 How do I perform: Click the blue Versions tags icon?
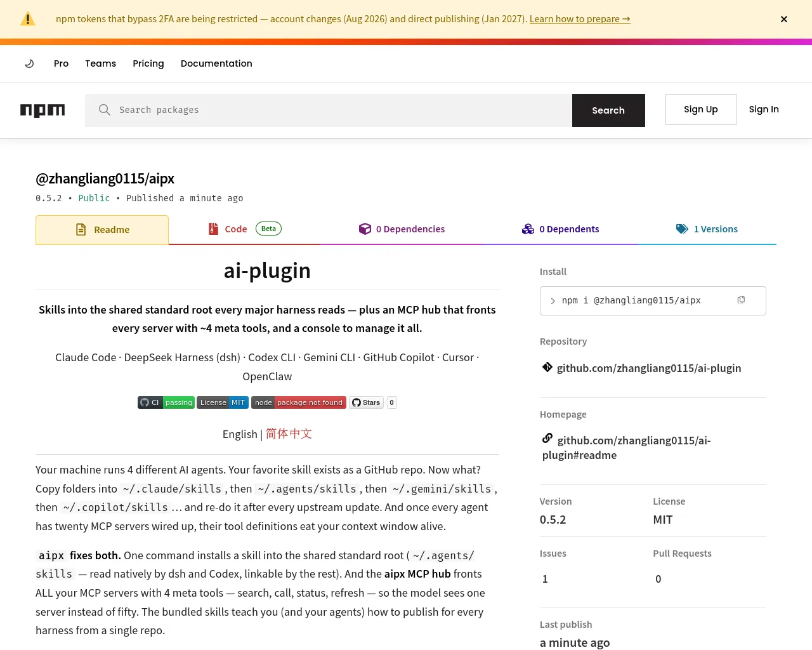point(682,229)
